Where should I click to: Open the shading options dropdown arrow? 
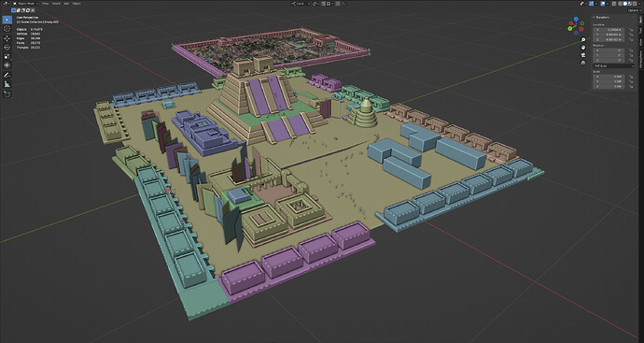[639, 4]
